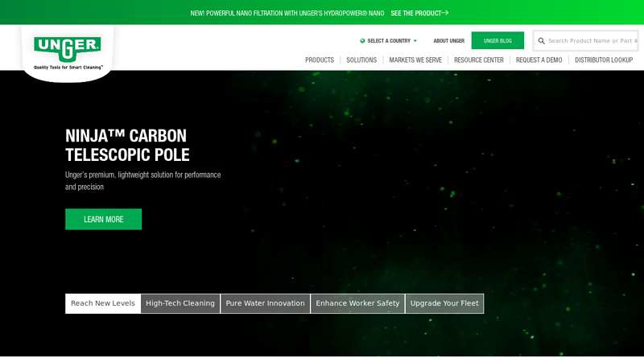This screenshot has height=362, width=644.
Task: Choose the Enhance Worker Safety tab
Action: coord(357,303)
